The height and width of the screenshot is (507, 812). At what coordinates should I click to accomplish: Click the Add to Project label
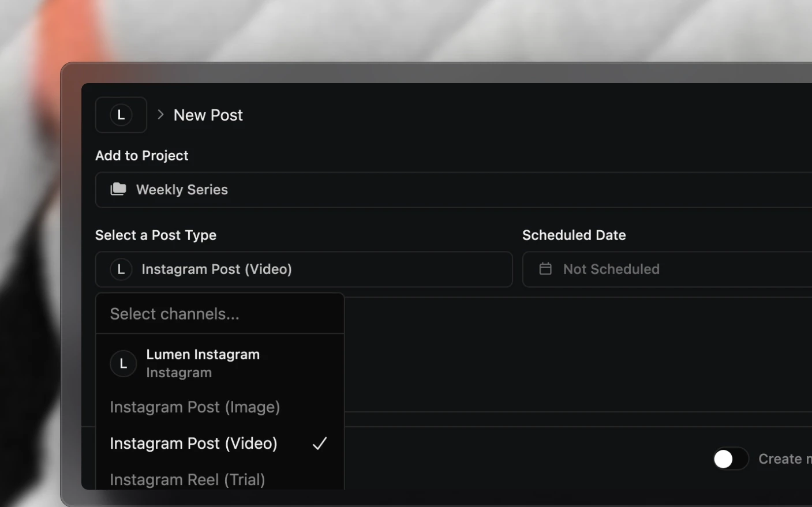click(142, 156)
